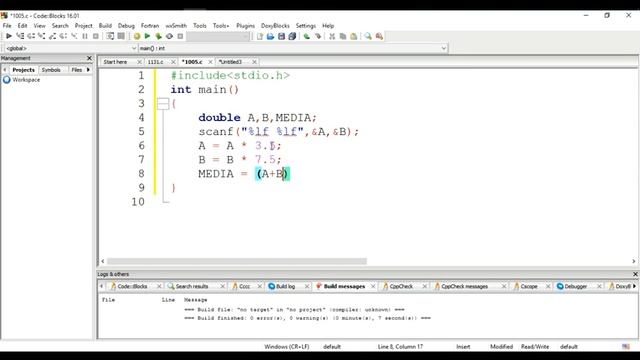Screen dimensions: 640x360
Task: Click the editor horizontal scrollbar
Action: (x=237, y=261)
